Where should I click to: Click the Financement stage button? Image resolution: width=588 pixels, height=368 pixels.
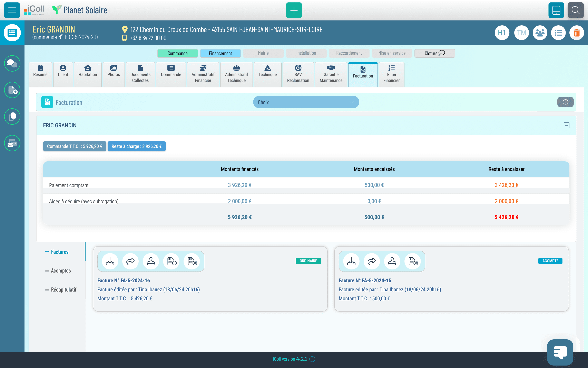pos(220,53)
